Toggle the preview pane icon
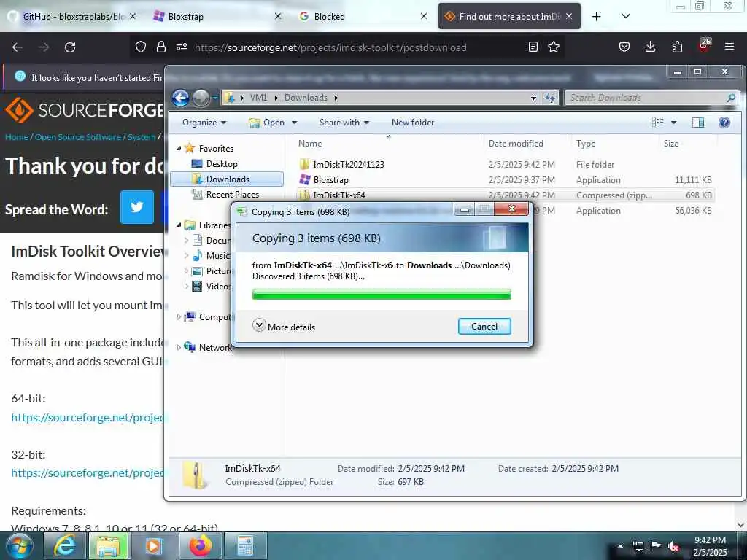Screen dimensions: 747x560 click(x=698, y=122)
